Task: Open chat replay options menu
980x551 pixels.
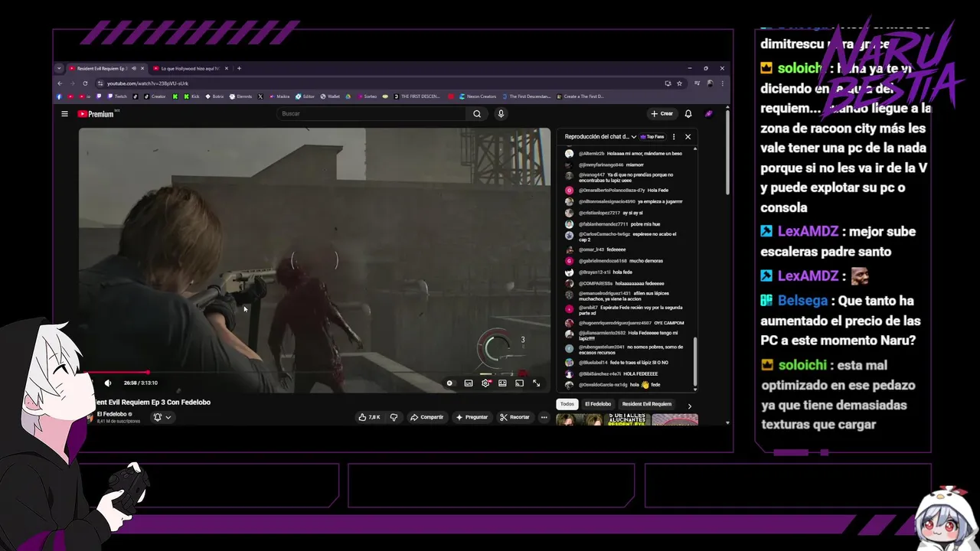Action: (x=674, y=136)
